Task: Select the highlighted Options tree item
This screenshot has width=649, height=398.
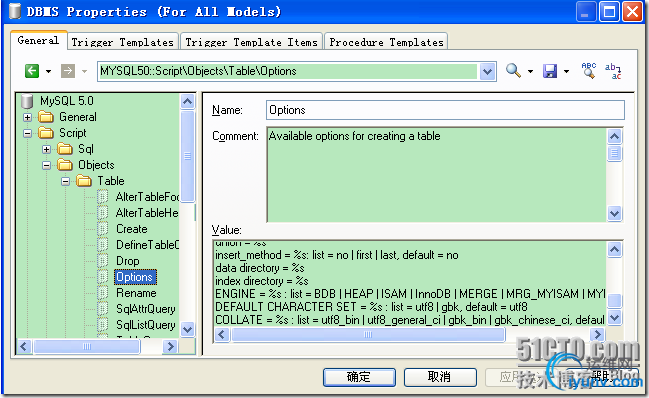Action: point(135,277)
